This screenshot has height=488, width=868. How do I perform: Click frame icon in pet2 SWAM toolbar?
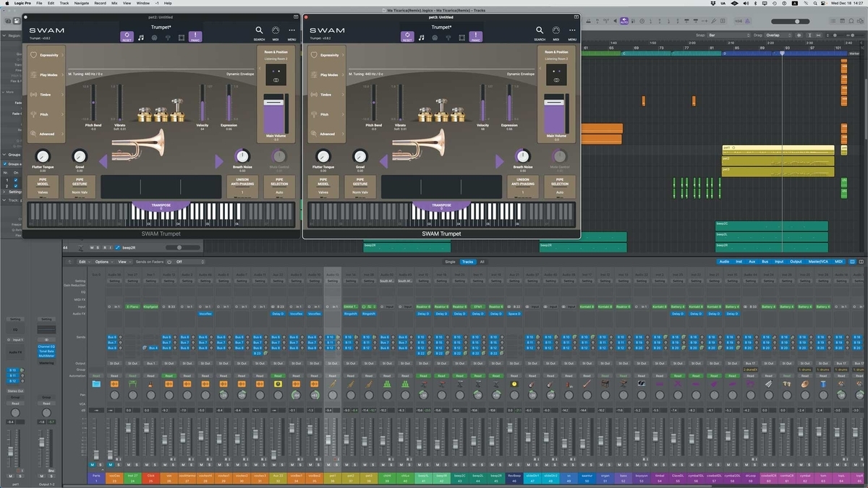point(182,38)
